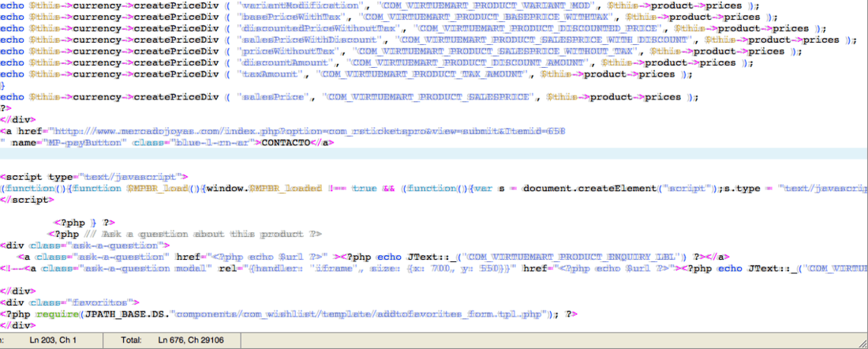Screen dimensions: 868x349
Task: Place cursor on 'salesPriceWithDiscount' string
Action: [x=310, y=40]
